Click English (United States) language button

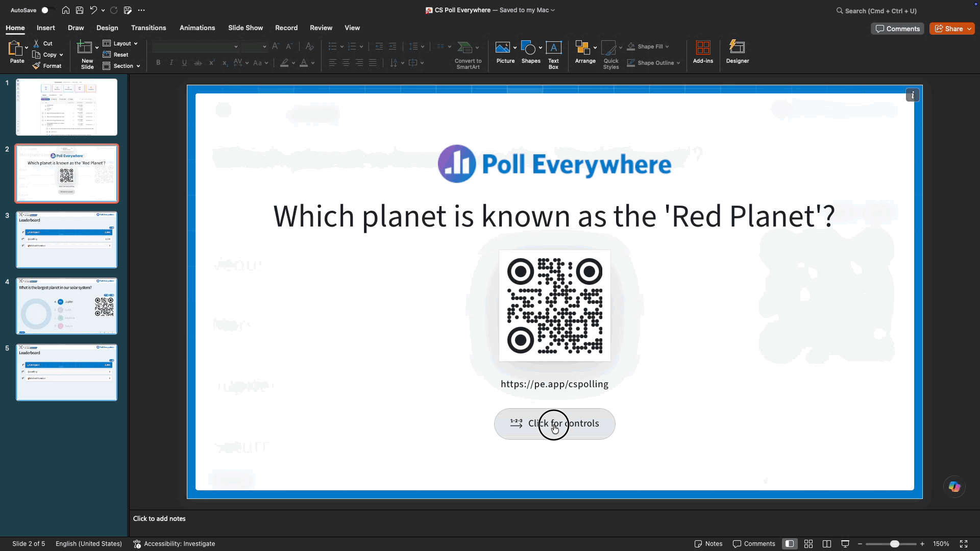(x=89, y=544)
